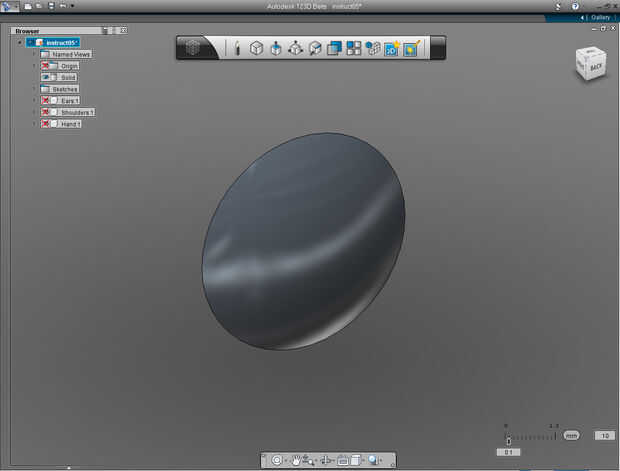Toggle the perspective view cube in navigation bar
620x471 pixels.
click(x=355, y=460)
